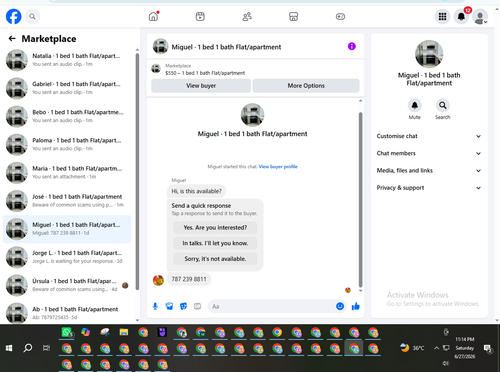Open María's conversation in chat list
The image size is (500, 372).
(67, 173)
